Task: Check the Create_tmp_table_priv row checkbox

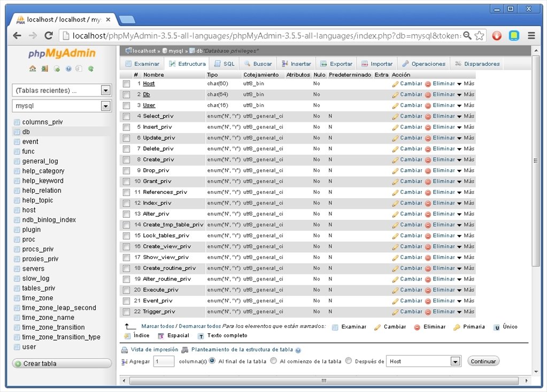Action: [x=126, y=225]
